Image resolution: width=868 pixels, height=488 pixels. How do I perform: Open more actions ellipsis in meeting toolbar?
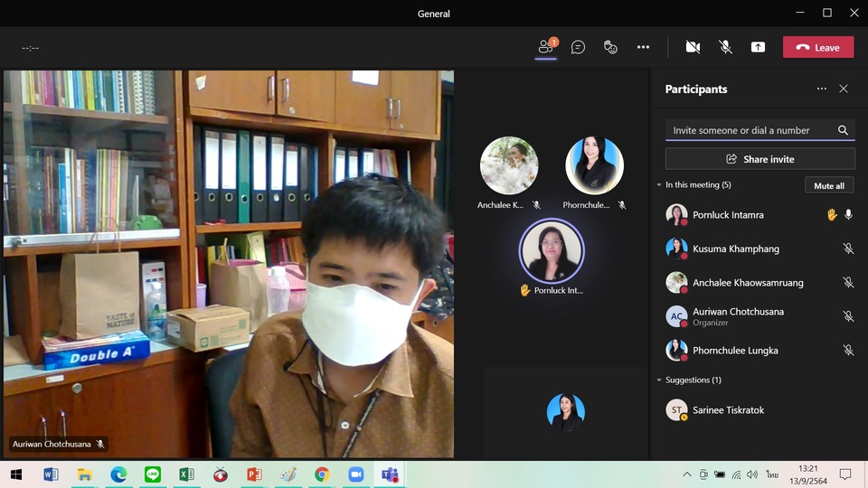tap(643, 47)
